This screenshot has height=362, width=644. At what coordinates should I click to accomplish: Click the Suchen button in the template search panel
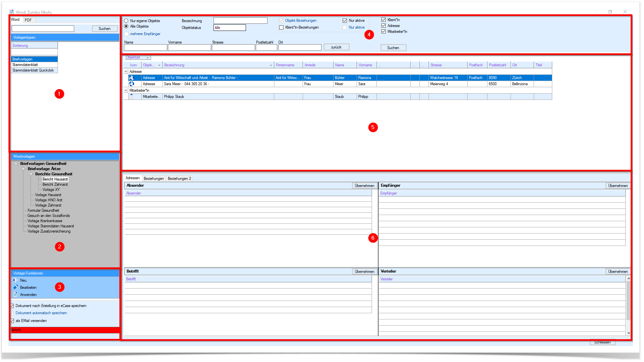(105, 29)
